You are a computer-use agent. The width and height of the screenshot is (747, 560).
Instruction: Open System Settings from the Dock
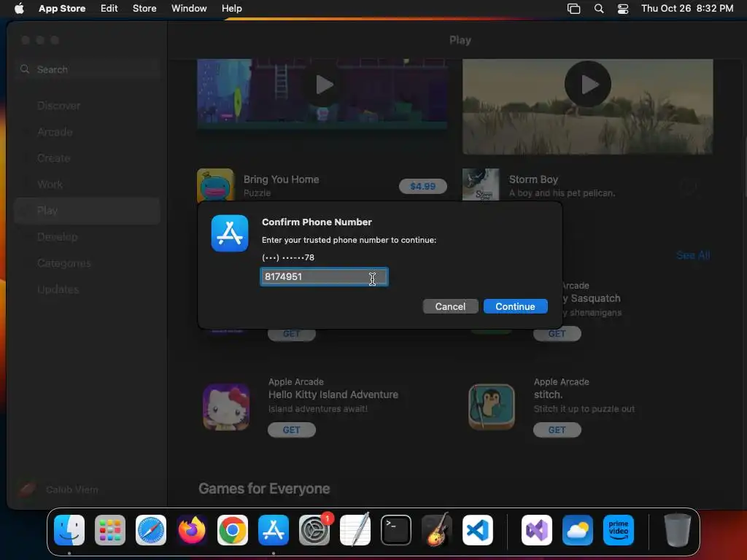click(x=314, y=530)
